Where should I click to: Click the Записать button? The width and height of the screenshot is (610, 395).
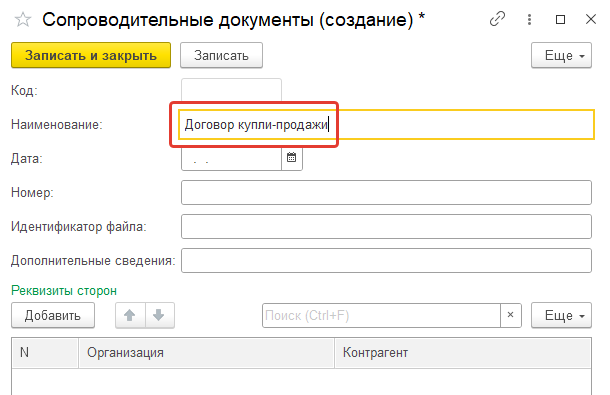pyautogui.click(x=221, y=55)
